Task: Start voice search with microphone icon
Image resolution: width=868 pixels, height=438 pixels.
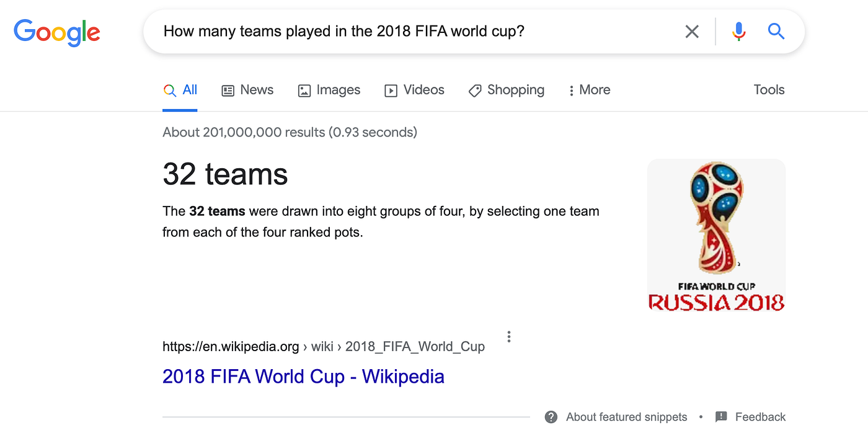Action: tap(738, 31)
